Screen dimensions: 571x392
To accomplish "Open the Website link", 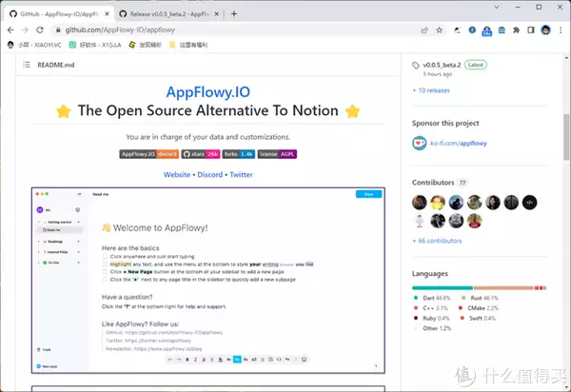I will point(177,175).
